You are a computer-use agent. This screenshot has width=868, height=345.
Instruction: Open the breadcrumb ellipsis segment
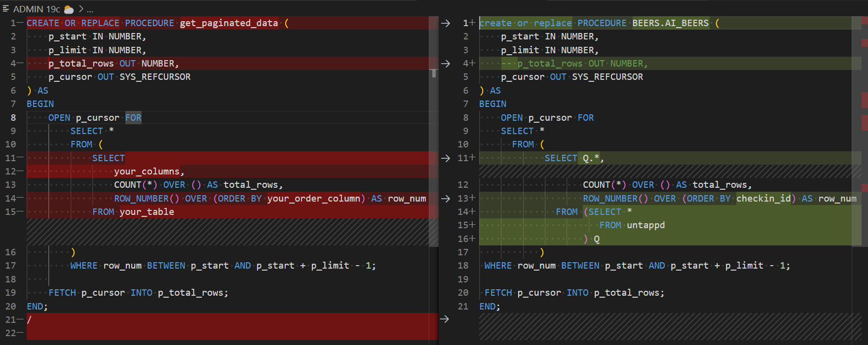pyautogui.click(x=90, y=10)
